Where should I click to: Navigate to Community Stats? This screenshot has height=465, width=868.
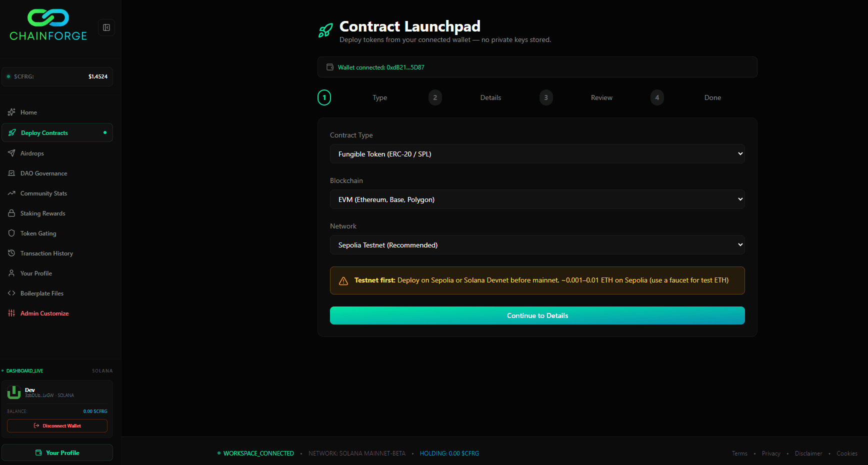coord(57,193)
